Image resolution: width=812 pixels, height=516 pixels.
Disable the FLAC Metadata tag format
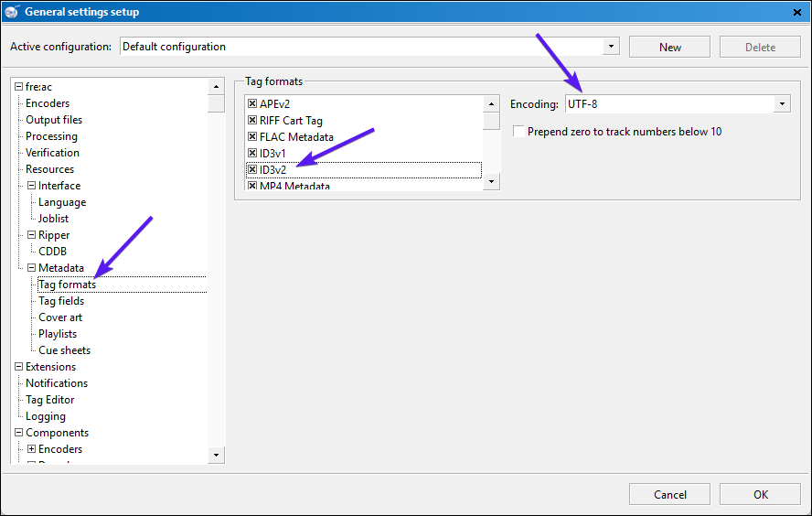pos(252,136)
